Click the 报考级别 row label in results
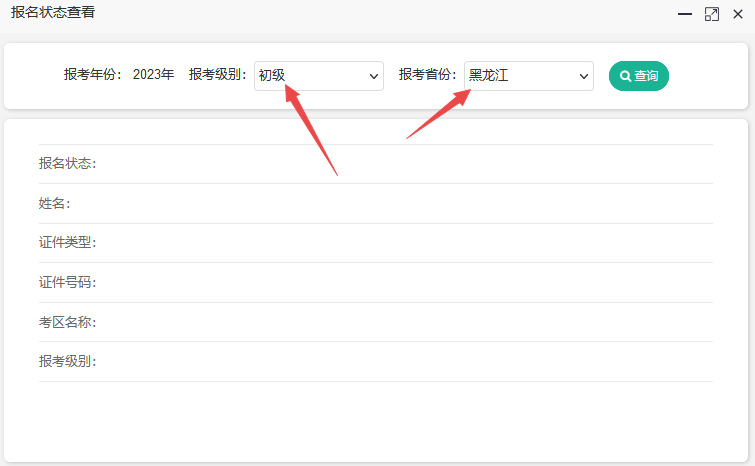The width and height of the screenshot is (755, 466). pyautogui.click(x=68, y=361)
